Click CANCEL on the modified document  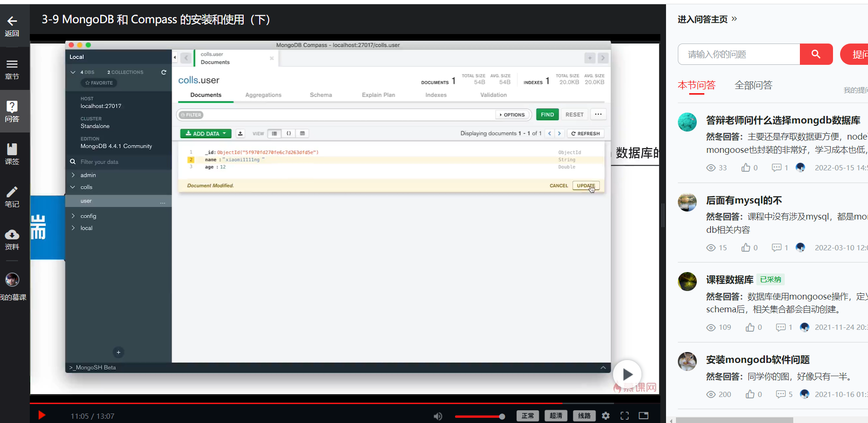[x=559, y=185]
